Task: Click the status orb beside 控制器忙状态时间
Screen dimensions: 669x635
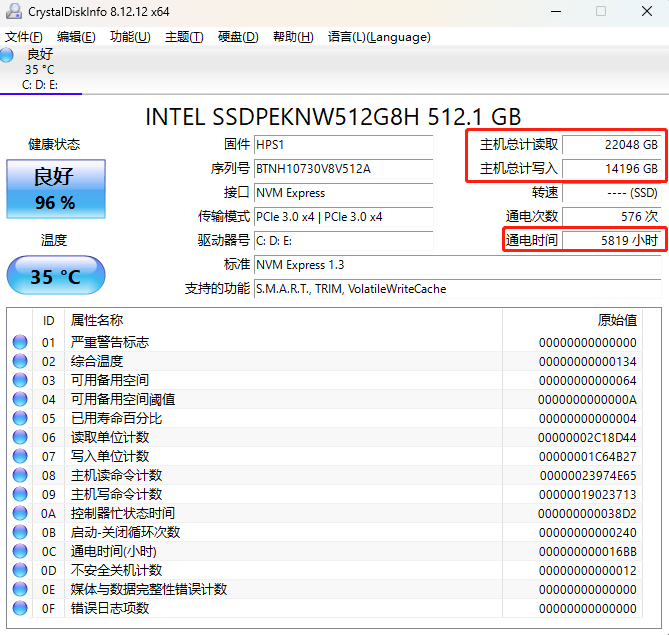Action: [20, 513]
